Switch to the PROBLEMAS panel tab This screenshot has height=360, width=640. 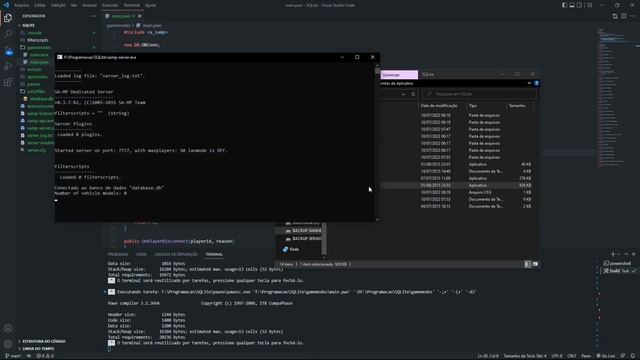tap(118, 254)
